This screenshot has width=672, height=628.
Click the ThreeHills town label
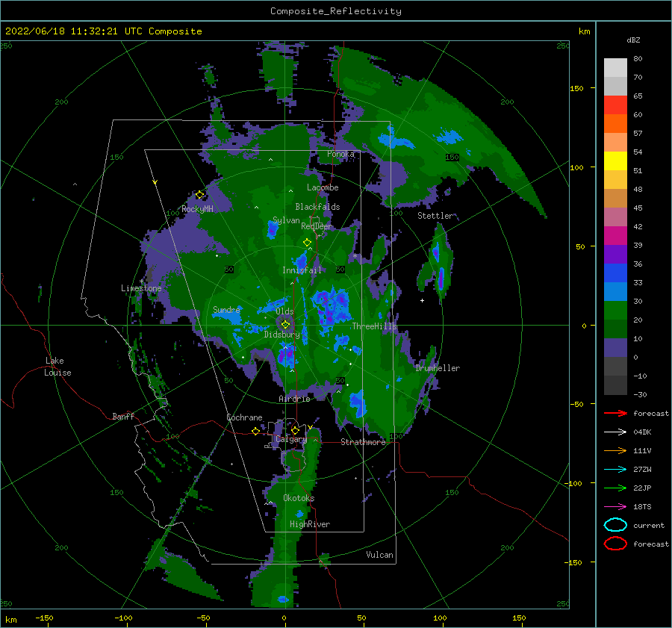(374, 326)
